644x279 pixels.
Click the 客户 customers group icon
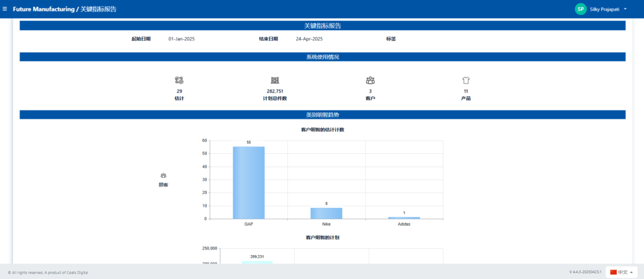point(370,80)
